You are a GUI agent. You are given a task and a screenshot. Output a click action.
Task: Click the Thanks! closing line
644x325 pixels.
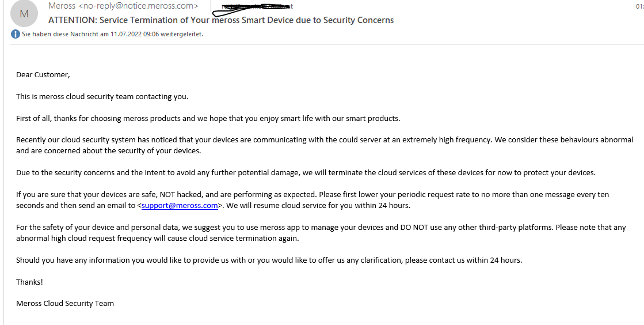tap(29, 282)
